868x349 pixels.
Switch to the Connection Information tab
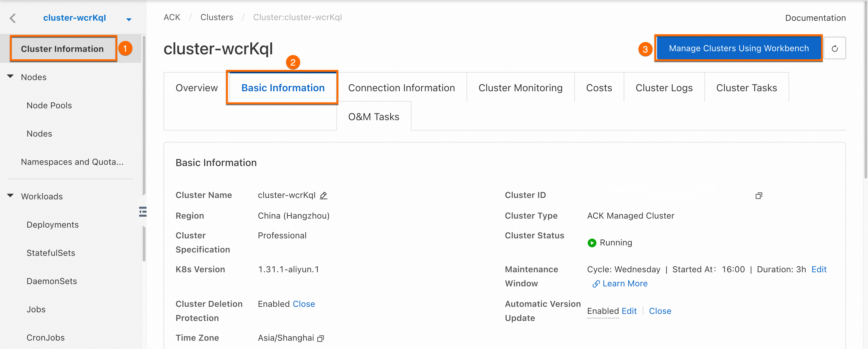[402, 88]
